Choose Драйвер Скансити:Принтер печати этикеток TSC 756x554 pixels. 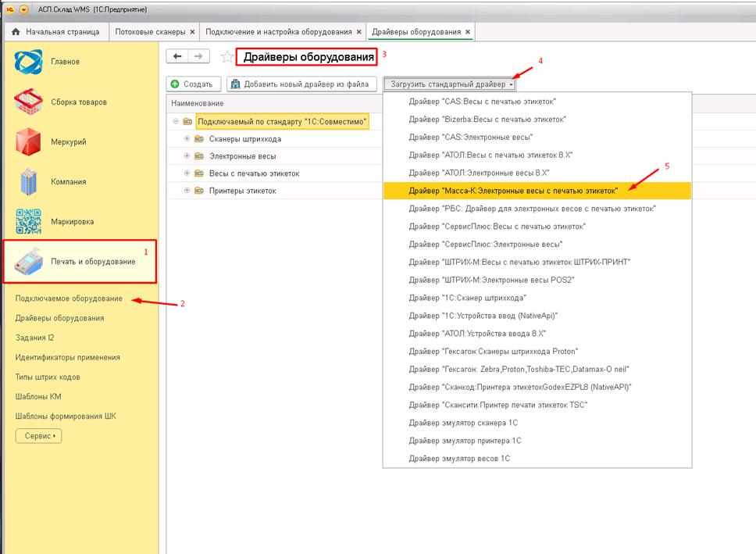[x=537, y=406]
